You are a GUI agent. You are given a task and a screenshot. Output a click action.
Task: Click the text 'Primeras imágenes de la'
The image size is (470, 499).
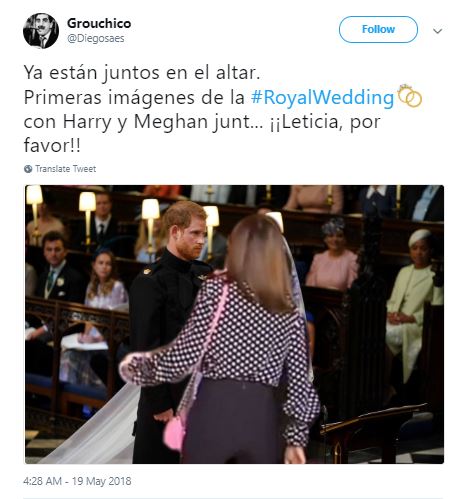[134, 98]
